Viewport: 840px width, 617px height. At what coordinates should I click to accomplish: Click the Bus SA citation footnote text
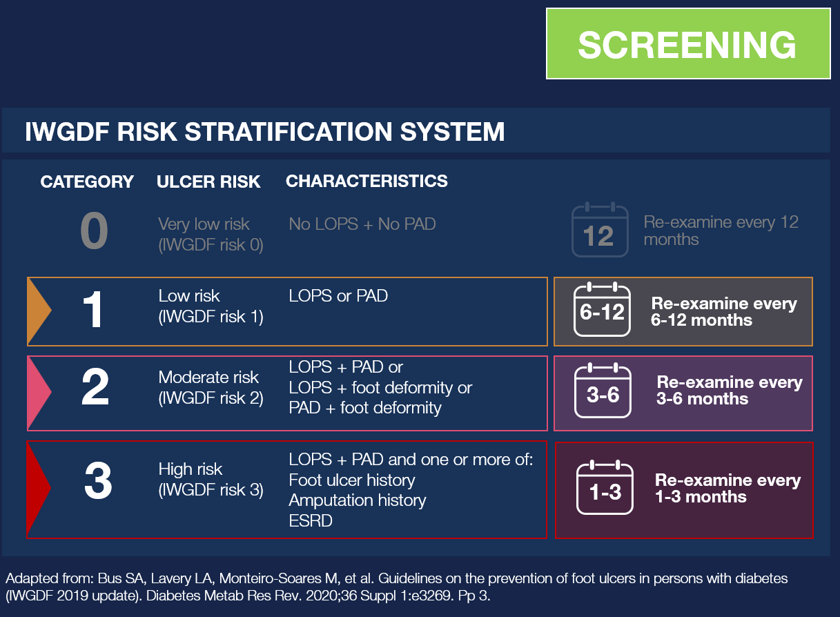(396, 587)
